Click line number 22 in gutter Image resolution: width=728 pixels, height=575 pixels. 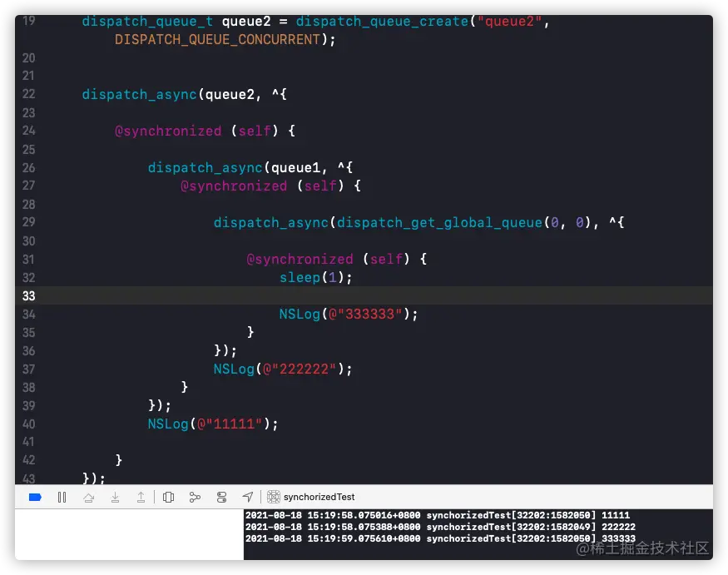click(29, 94)
